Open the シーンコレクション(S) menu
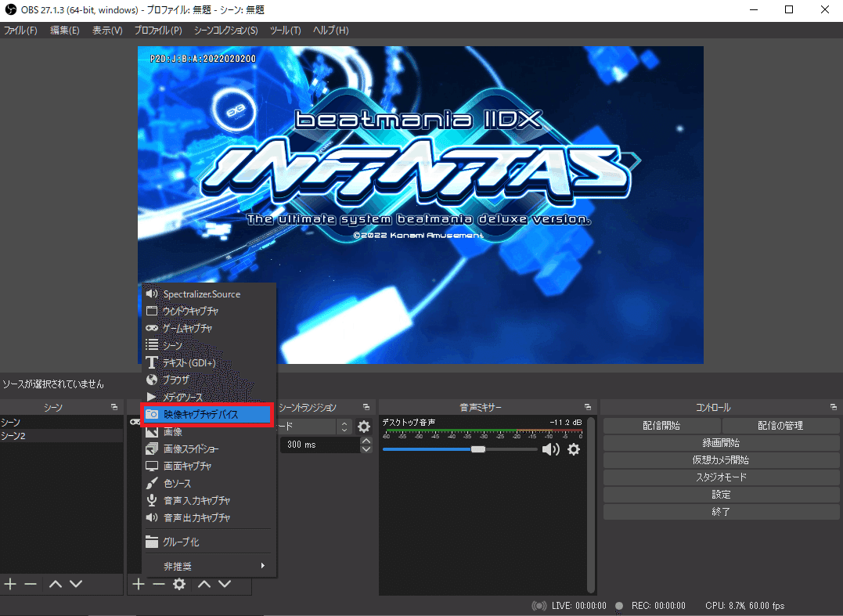 coord(225,30)
